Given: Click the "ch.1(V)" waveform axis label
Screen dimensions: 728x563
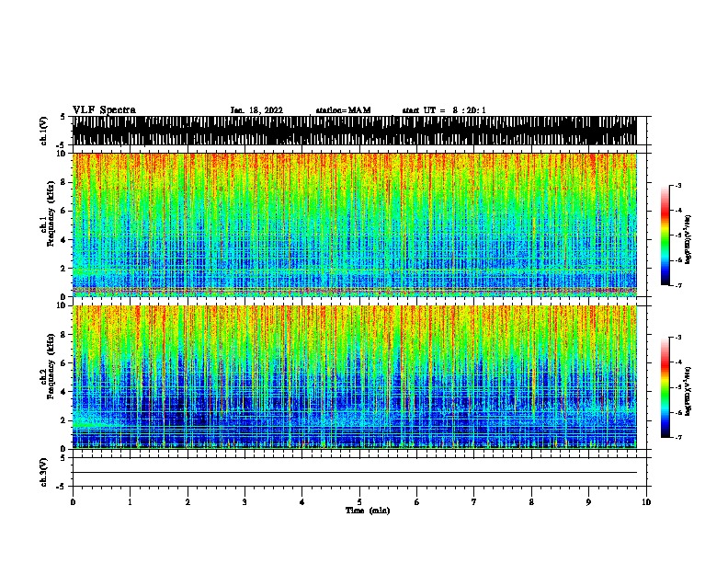Looking at the screenshot, I should (x=44, y=131).
